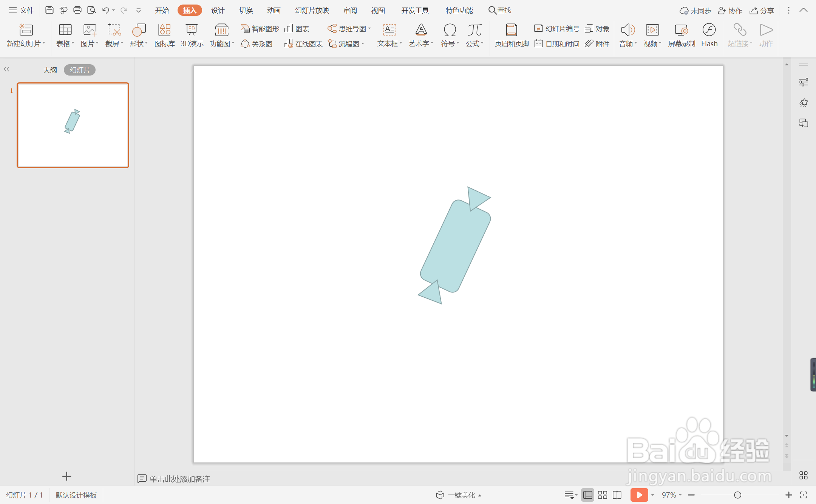This screenshot has height=504, width=816.
Task: Start 屏幕录制 screen recording
Action: click(682, 36)
